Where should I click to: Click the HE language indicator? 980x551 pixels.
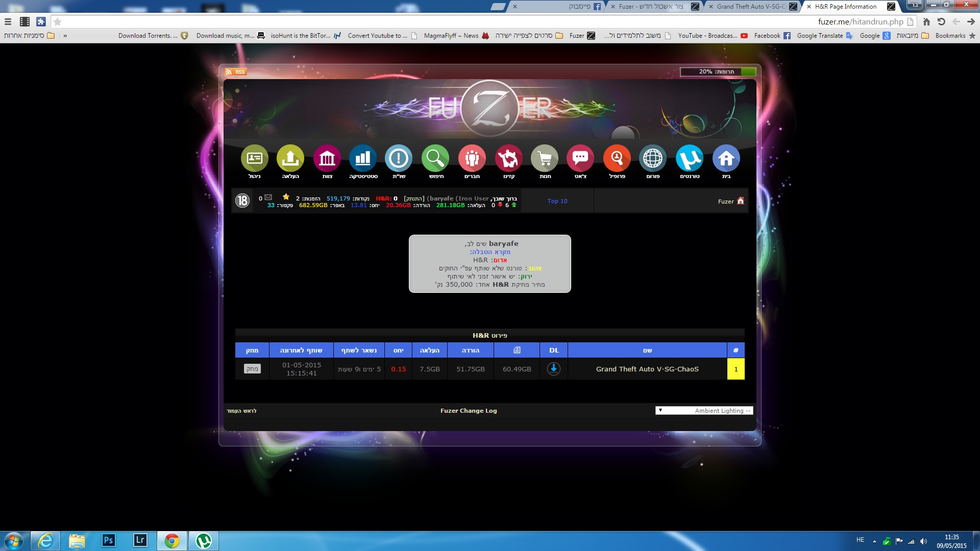[x=861, y=540]
